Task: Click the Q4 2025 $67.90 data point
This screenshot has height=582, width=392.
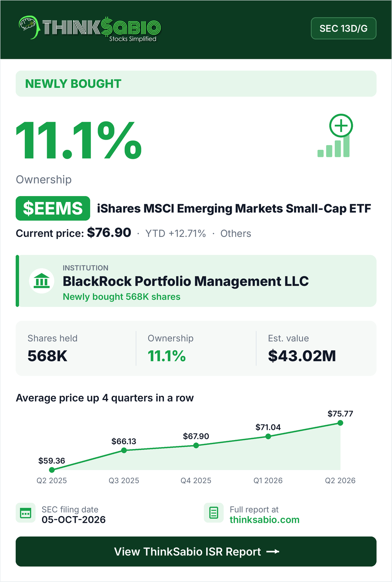Action: click(x=196, y=445)
